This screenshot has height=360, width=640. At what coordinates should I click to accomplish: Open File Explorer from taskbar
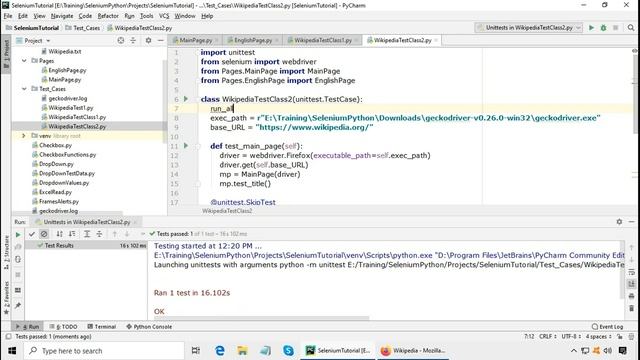(242, 351)
